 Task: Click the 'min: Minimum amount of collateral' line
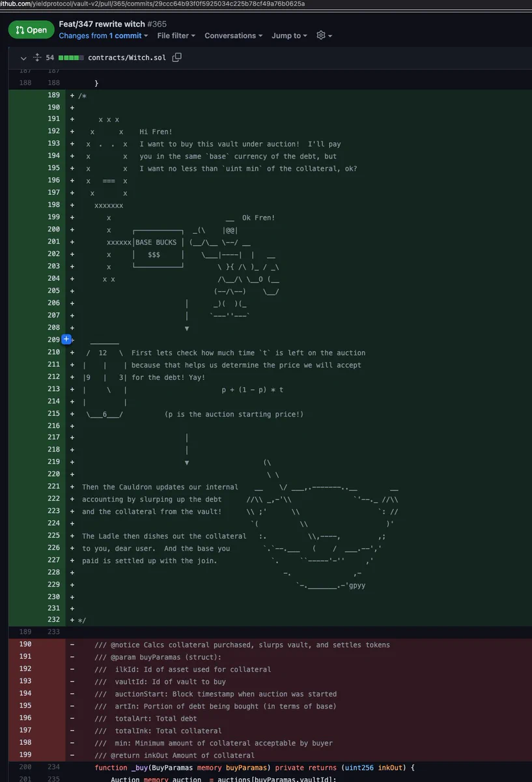click(x=214, y=743)
